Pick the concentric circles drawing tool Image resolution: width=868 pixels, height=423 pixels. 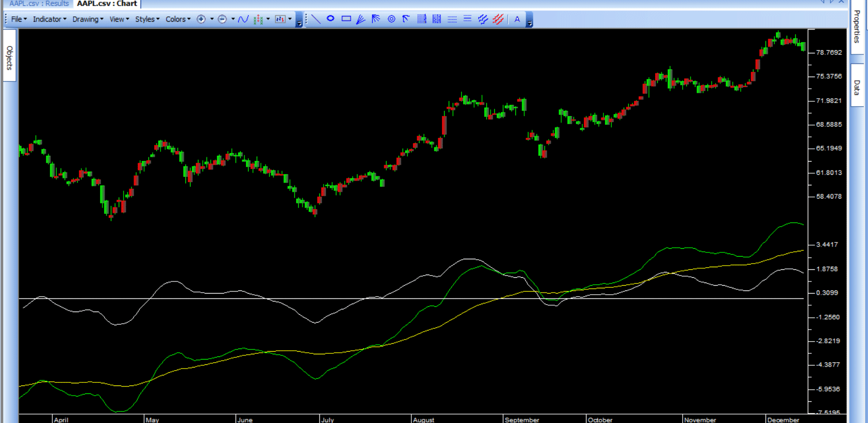tap(391, 19)
